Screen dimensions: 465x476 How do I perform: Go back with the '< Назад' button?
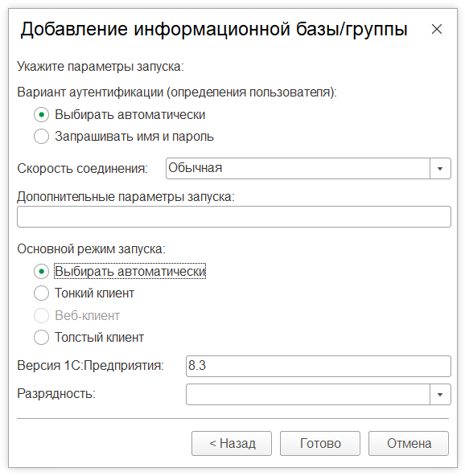coord(232,444)
